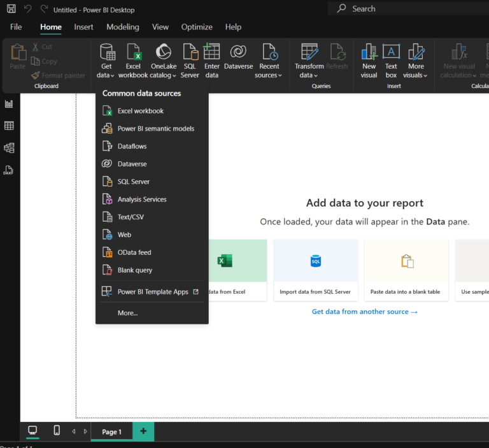Click Get data from another source link

365,312
